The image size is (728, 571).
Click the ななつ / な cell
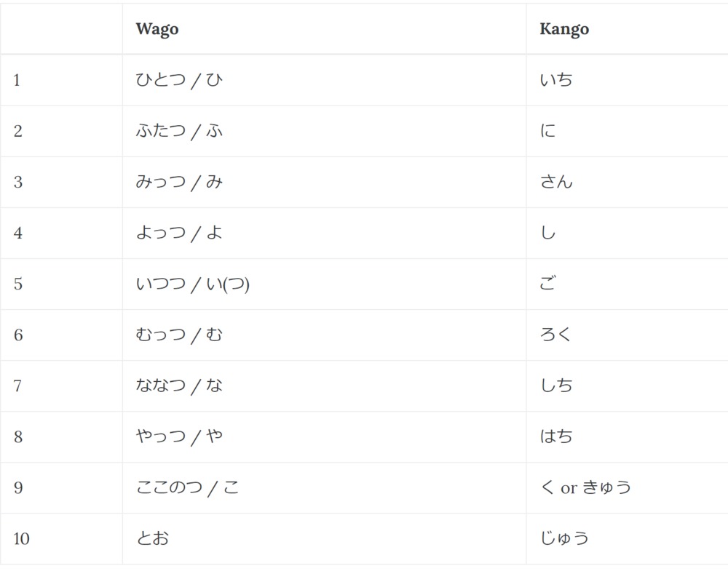[179, 386]
